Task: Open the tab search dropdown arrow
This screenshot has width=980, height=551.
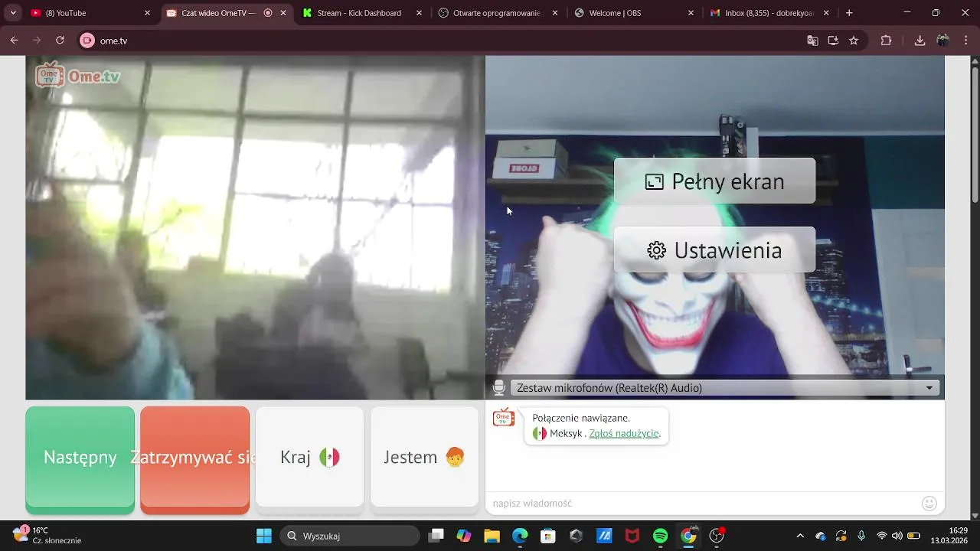Action: click(x=12, y=13)
